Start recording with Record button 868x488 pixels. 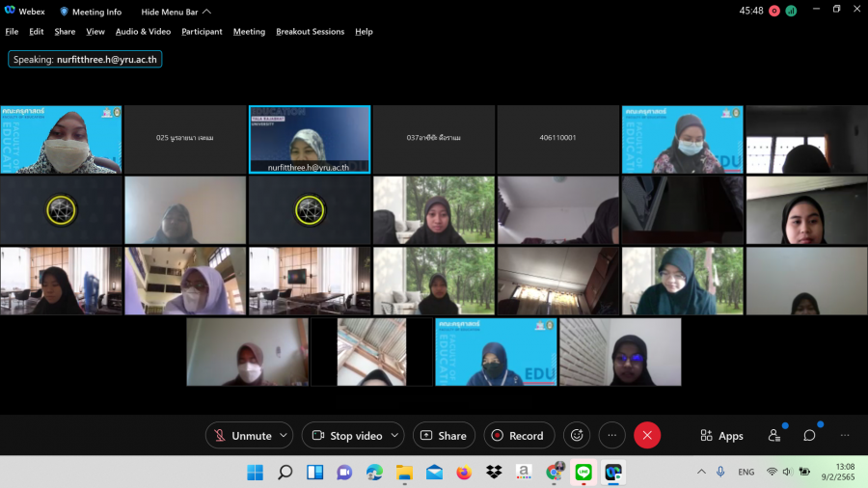pyautogui.click(x=518, y=436)
